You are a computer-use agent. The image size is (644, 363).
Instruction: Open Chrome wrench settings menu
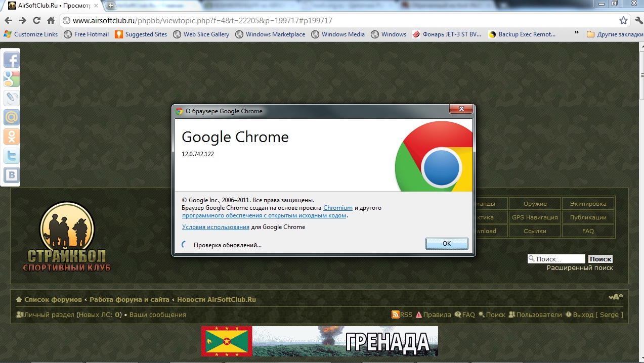click(x=636, y=21)
